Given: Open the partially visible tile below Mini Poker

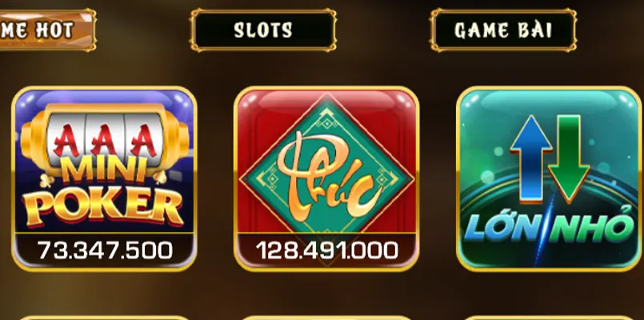Looking at the screenshot, I should coord(104,318).
